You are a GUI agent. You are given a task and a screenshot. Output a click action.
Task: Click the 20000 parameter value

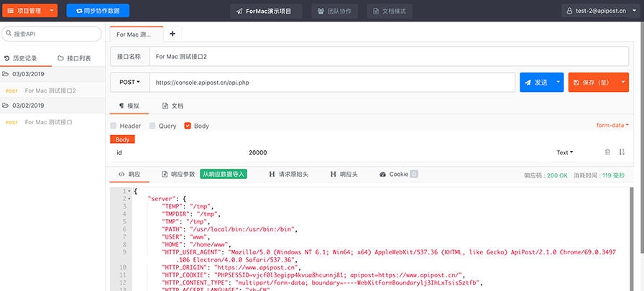tap(258, 152)
